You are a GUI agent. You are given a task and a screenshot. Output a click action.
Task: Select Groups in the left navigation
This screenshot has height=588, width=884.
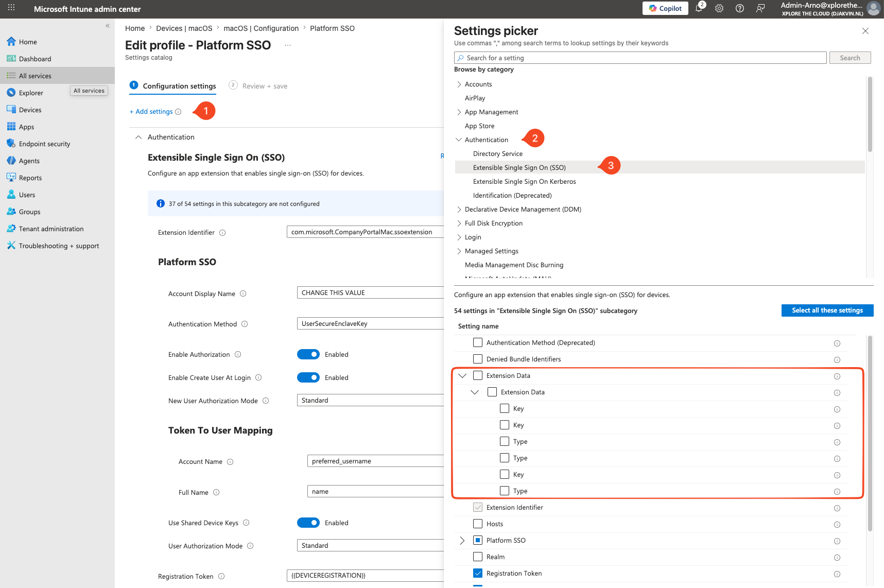point(29,212)
